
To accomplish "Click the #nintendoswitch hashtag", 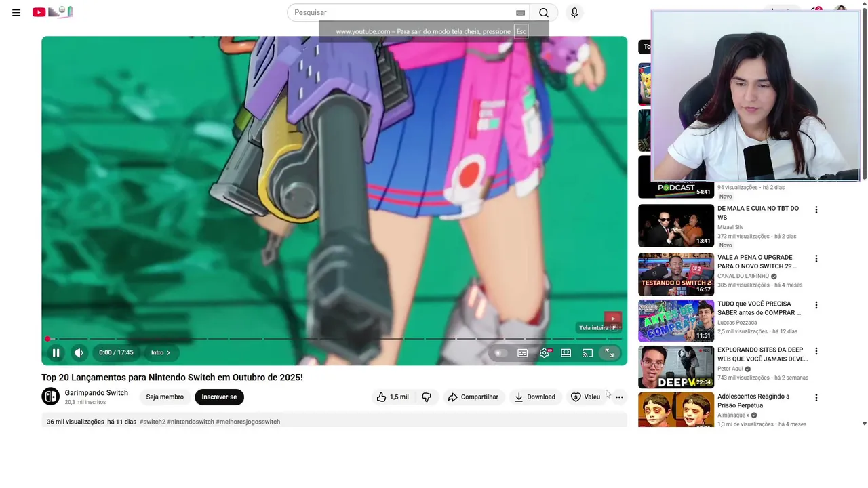I will [191, 422].
